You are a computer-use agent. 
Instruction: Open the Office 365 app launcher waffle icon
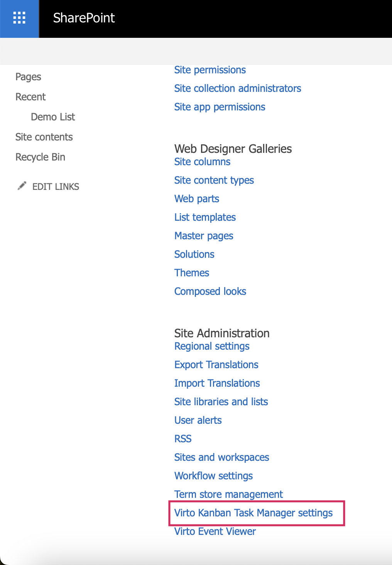tap(19, 18)
